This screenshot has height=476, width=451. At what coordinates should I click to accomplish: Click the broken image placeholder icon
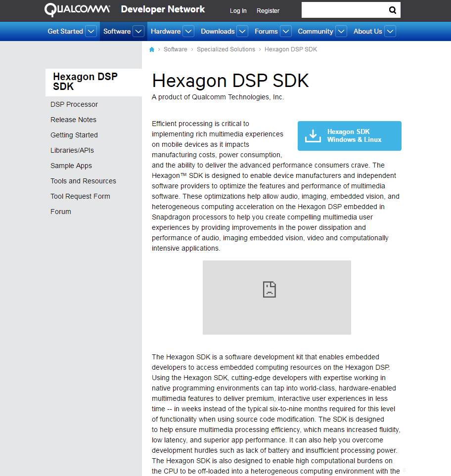269,289
